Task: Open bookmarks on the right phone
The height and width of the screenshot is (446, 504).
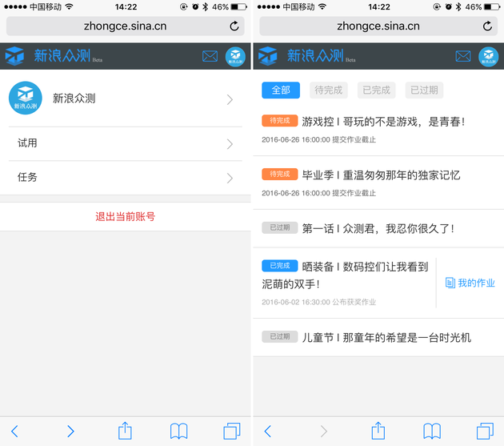Action: coord(432,432)
